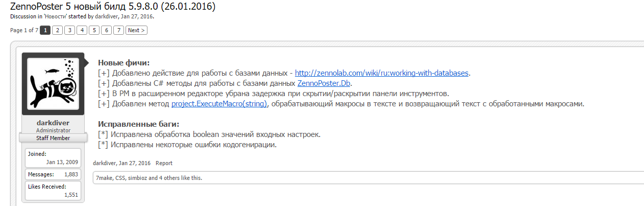Click the post date Jan 27, 2016

pos(135,163)
